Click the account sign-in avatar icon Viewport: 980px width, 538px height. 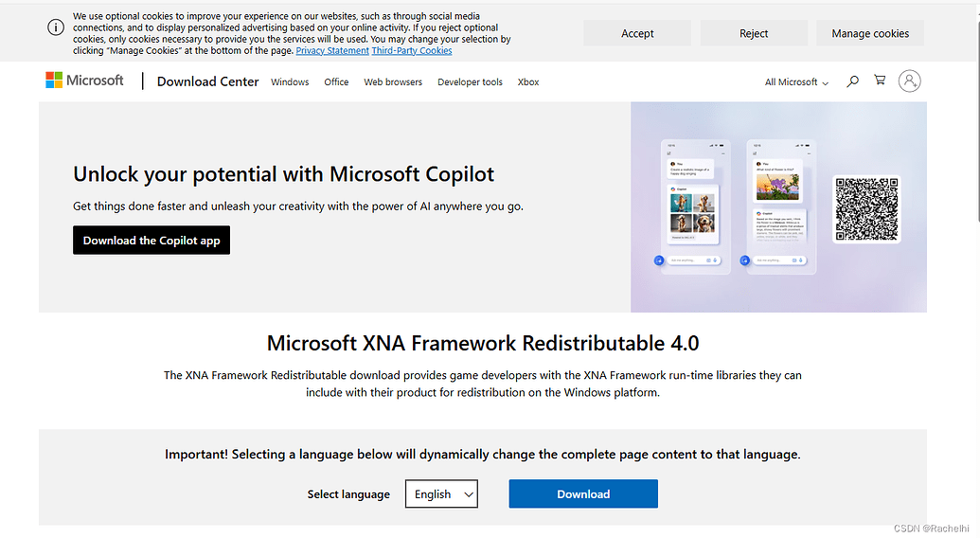pyautogui.click(x=909, y=81)
